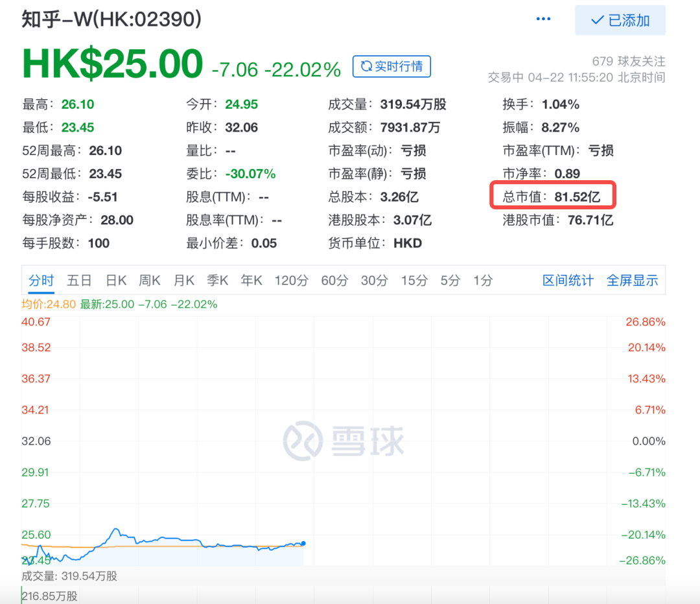Select the 季K chart tab
Image resolution: width=700 pixels, height=604 pixels.
pyautogui.click(x=217, y=281)
